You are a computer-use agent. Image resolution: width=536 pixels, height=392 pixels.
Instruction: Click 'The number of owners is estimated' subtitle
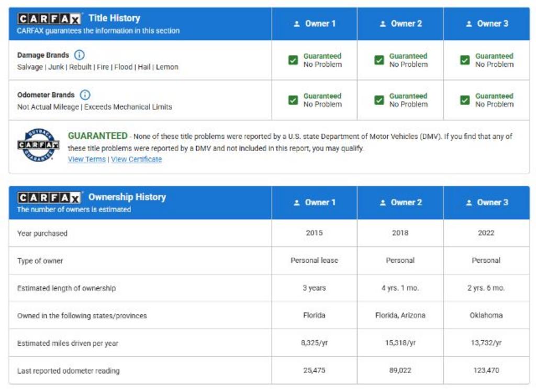[74, 209]
